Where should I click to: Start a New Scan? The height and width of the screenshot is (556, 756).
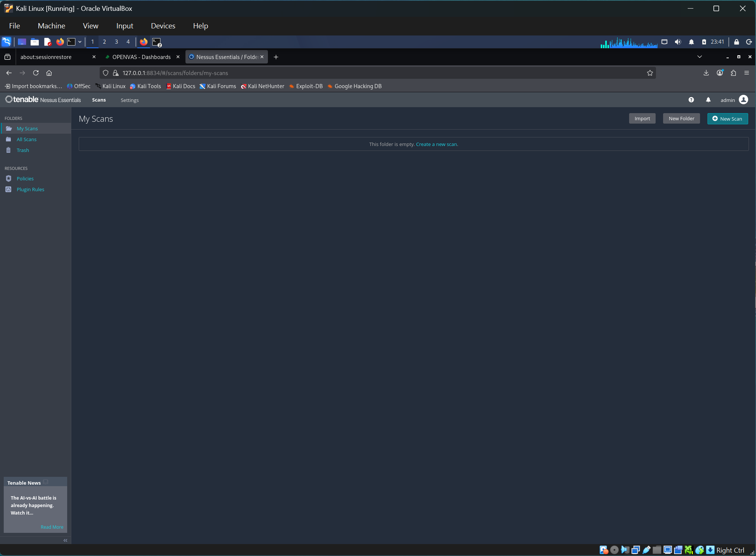pos(728,118)
